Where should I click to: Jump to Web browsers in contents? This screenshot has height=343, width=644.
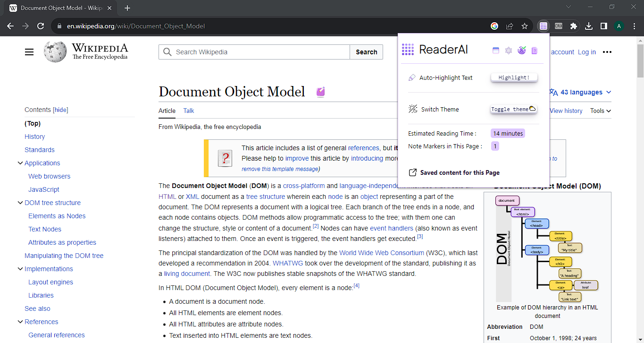(x=49, y=176)
